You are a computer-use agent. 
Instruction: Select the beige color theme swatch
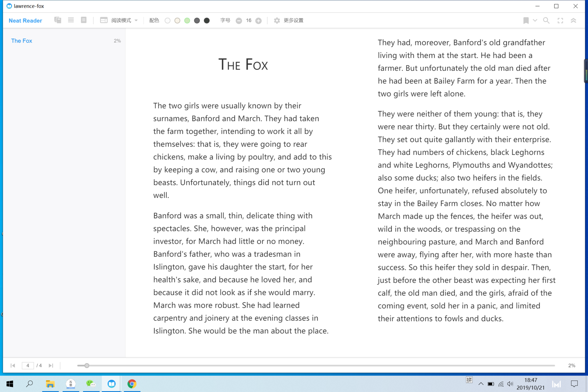pos(177,21)
